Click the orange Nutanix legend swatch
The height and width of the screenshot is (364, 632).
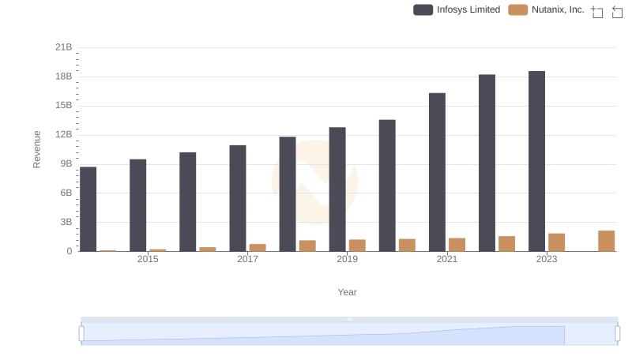point(518,9)
